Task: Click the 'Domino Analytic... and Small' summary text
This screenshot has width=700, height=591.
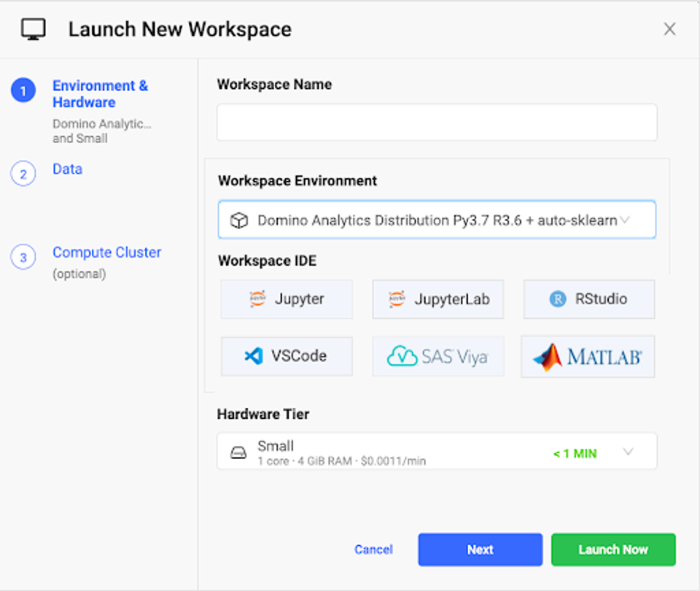Action: (x=102, y=131)
